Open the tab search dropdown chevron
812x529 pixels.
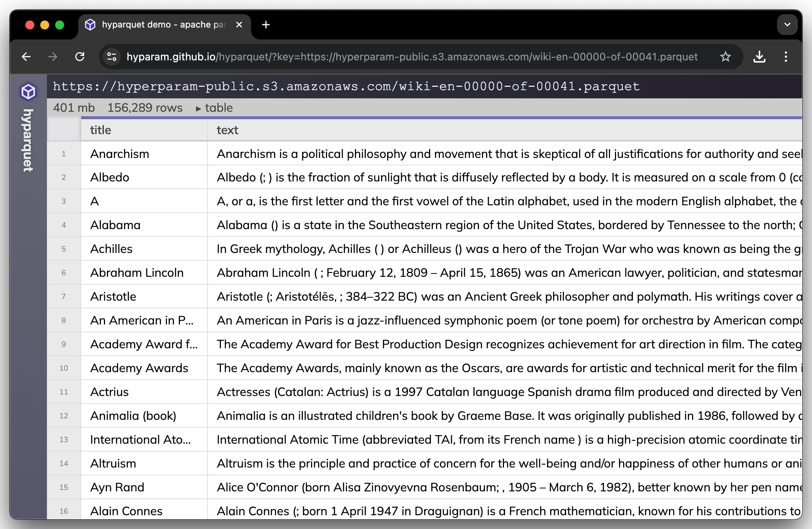[x=787, y=25]
